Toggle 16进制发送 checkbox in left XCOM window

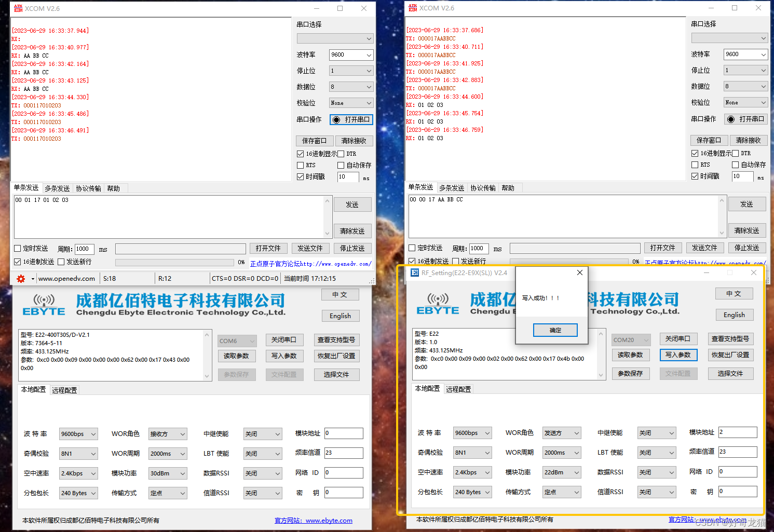tap(17, 262)
